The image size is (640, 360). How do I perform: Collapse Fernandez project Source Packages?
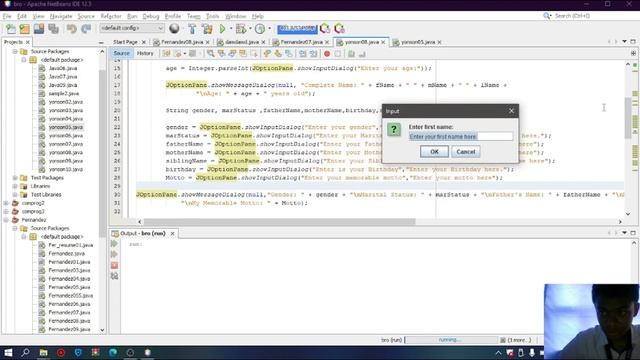(x=15, y=228)
